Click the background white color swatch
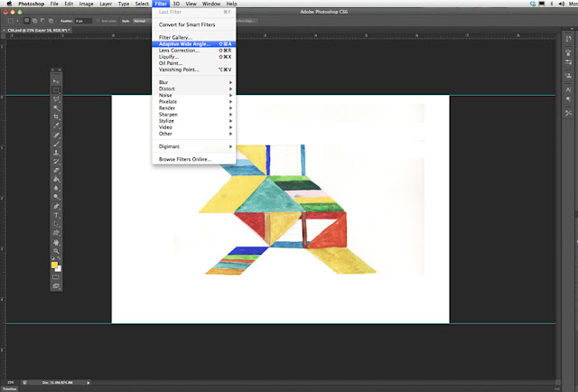The width and height of the screenshot is (578, 392). [x=59, y=269]
